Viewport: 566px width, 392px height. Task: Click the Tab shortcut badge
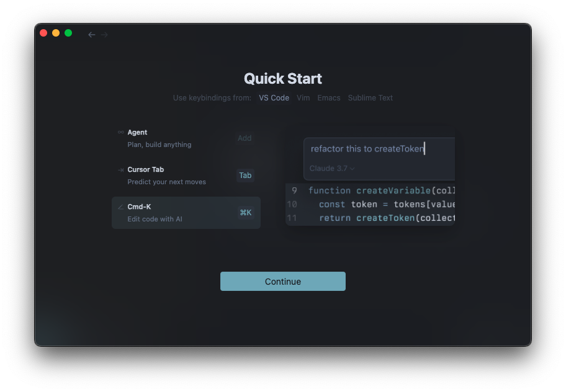tap(245, 176)
